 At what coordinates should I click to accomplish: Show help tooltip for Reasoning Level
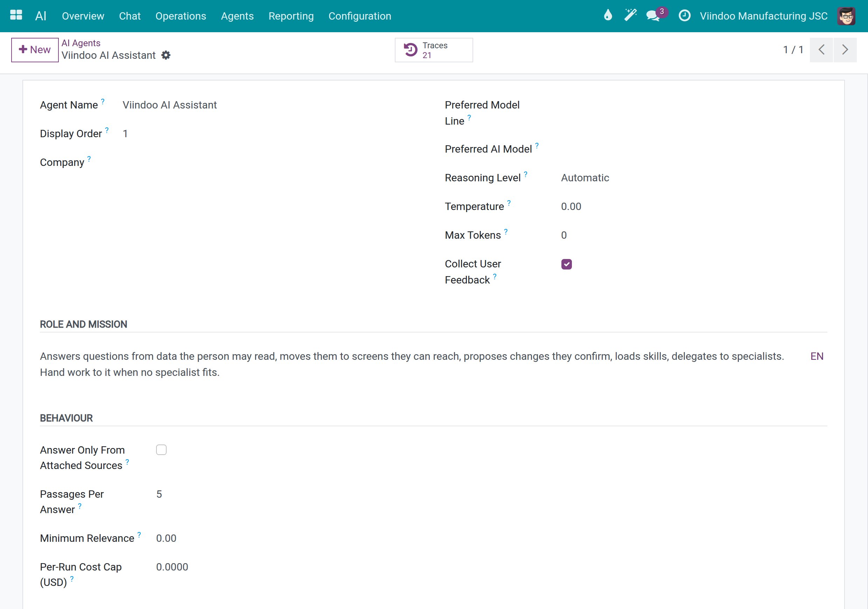tap(525, 174)
